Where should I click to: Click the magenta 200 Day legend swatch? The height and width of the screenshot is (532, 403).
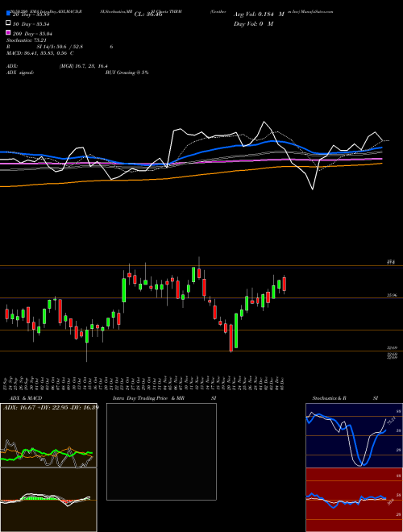8,32
